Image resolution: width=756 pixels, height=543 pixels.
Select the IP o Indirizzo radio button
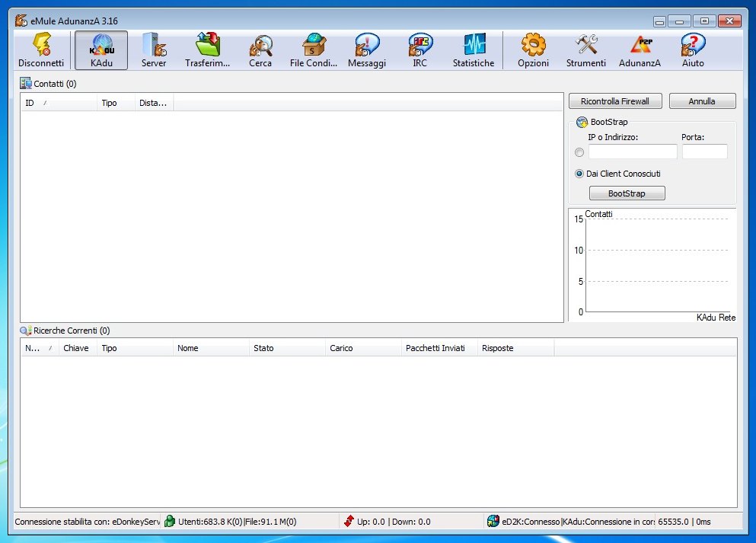coord(580,152)
